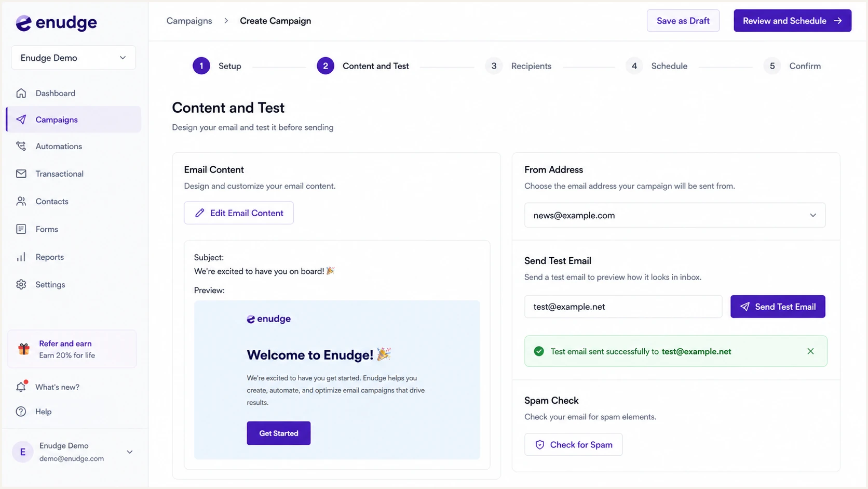Open Settings via the gear icon
Image resolution: width=868 pixels, height=489 pixels.
[x=21, y=284]
